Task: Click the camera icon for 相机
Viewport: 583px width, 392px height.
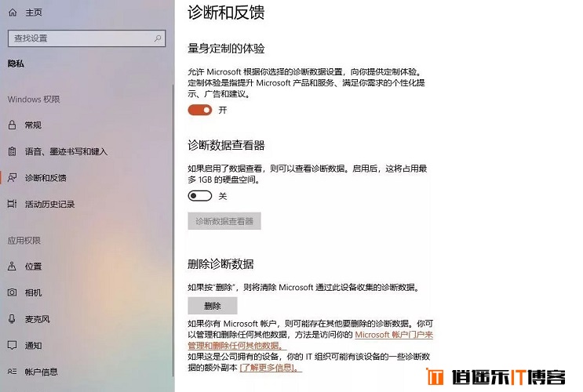Action: click(x=13, y=292)
